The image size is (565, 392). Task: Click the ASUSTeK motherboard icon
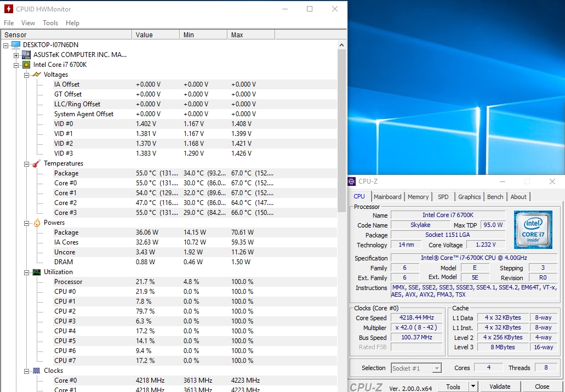point(26,55)
